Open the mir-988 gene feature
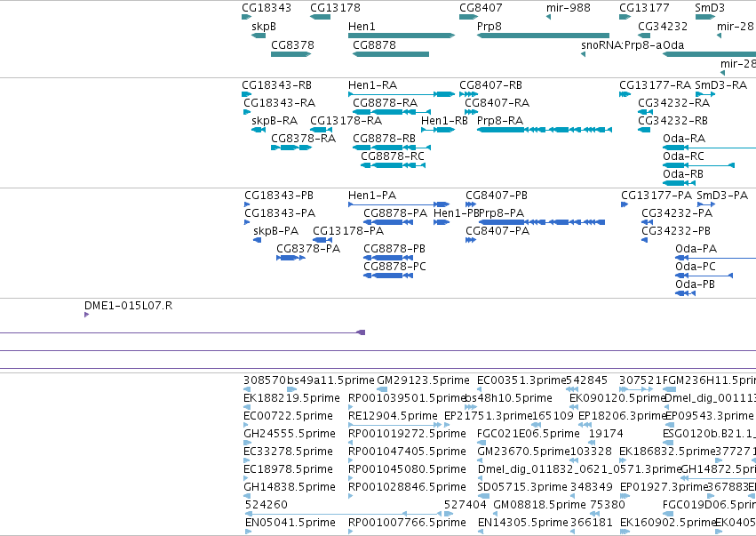Image resolution: width=756 pixels, height=536 pixels. point(549,17)
